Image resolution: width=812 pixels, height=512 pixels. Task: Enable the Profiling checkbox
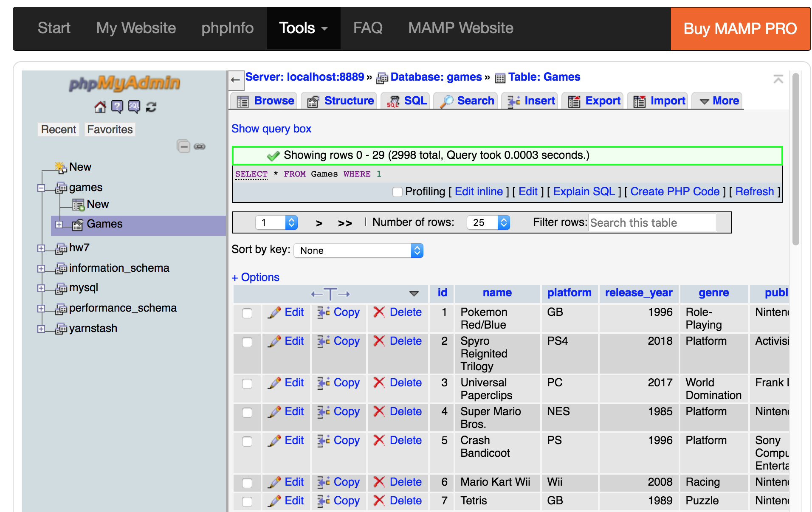coord(398,192)
